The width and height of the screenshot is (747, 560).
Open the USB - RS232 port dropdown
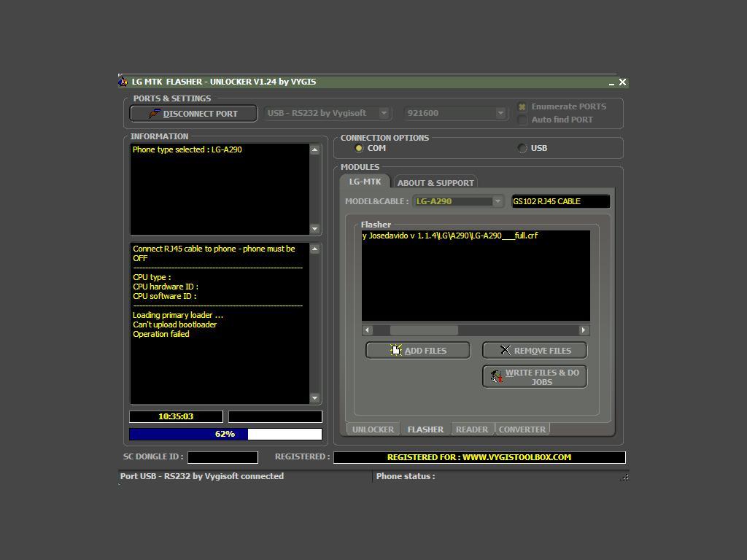[x=384, y=113]
